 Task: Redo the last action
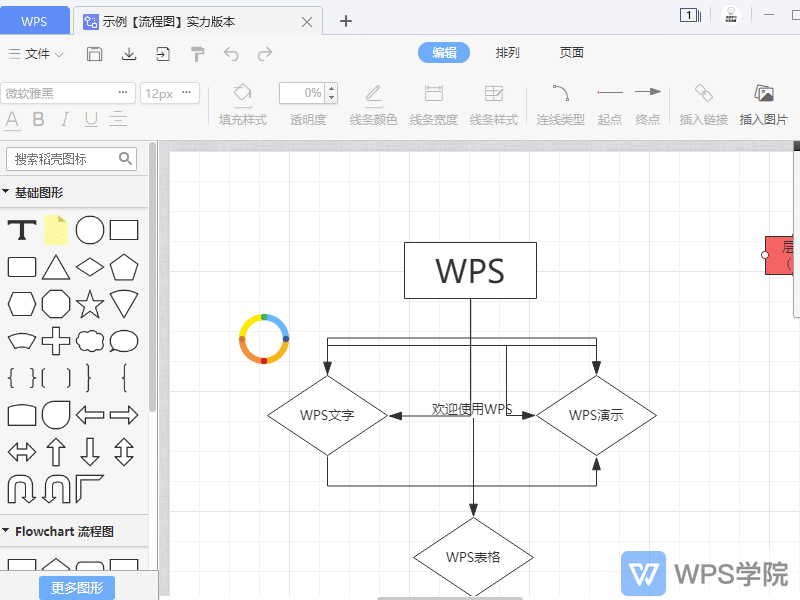(265, 54)
